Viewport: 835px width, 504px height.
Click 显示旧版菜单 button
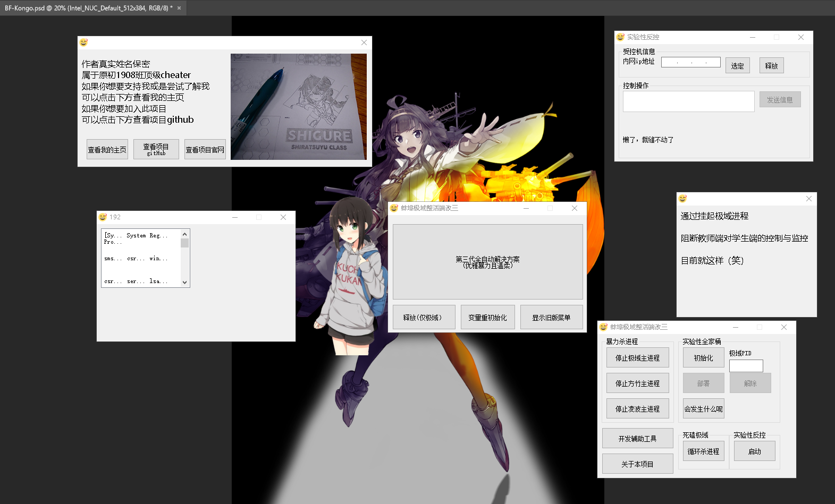coord(552,318)
